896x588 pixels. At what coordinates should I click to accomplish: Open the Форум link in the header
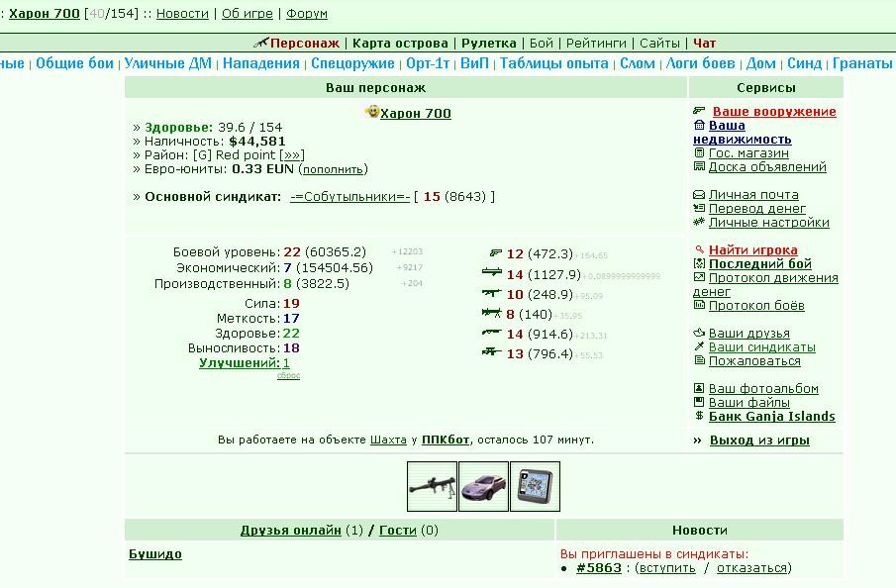pyautogui.click(x=307, y=13)
